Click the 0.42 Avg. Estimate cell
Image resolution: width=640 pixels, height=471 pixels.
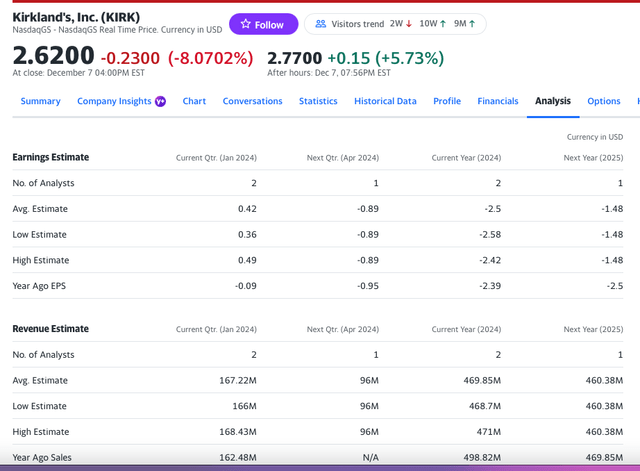tap(247, 209)
